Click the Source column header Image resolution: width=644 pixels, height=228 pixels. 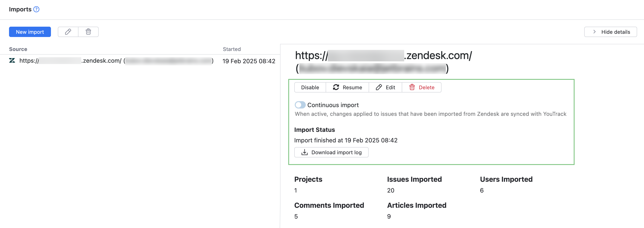coord(18,49)
